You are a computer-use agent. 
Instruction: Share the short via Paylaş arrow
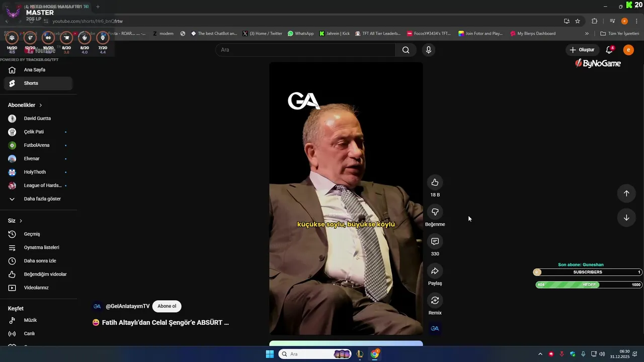(x=435, y=271)
